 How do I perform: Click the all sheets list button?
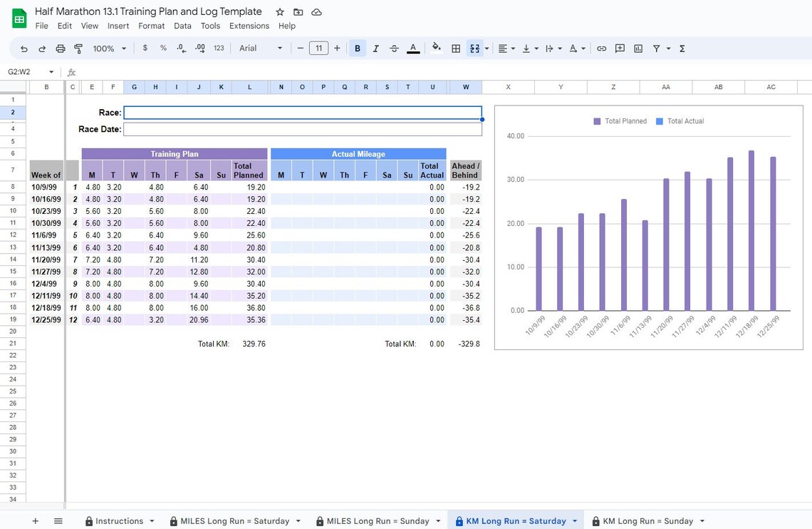[58, 520]
